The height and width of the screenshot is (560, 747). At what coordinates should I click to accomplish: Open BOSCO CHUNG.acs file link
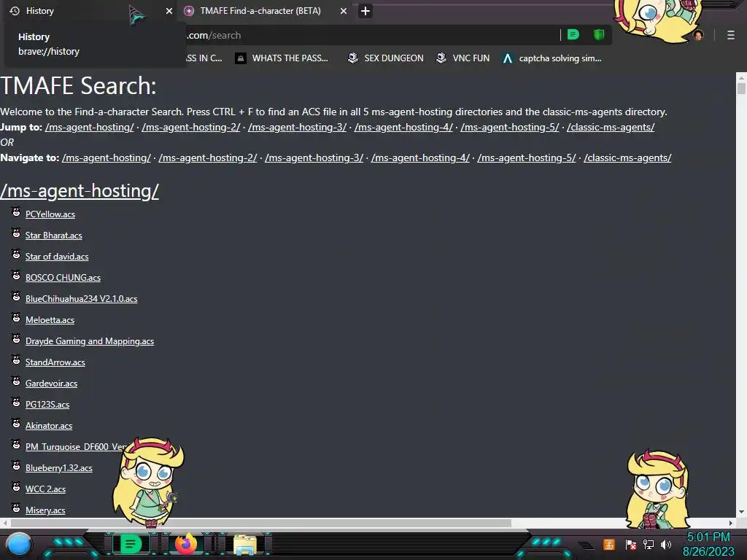63,278
